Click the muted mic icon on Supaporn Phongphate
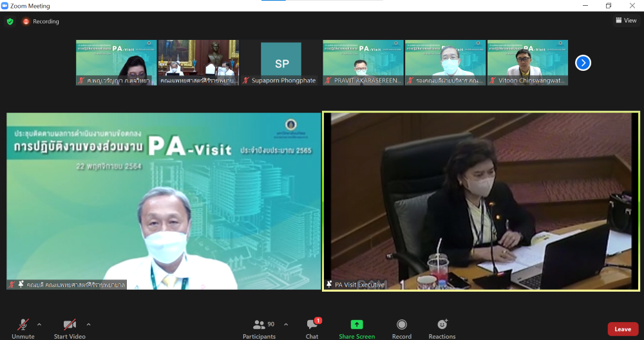The height and width of the screenshot is (340, 644). (x=245, y=80)
